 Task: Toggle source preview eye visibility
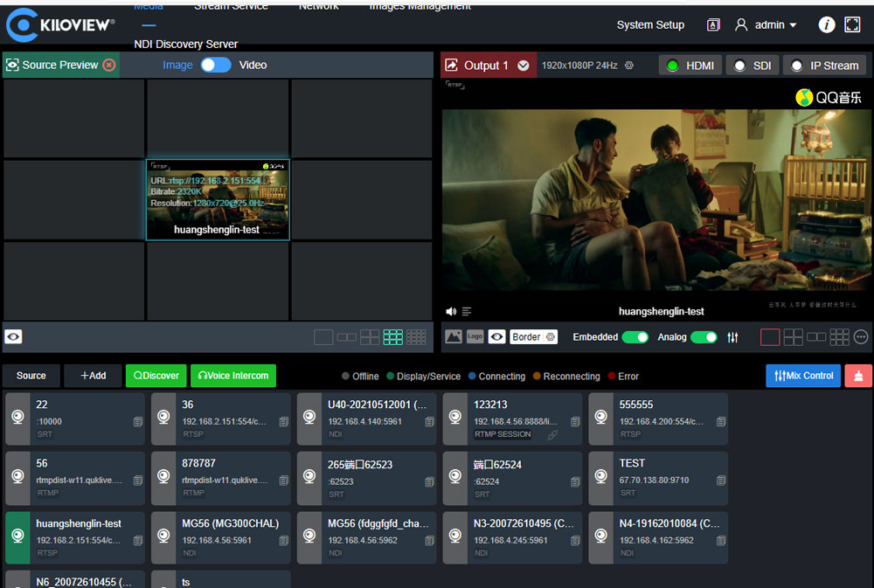13,337
